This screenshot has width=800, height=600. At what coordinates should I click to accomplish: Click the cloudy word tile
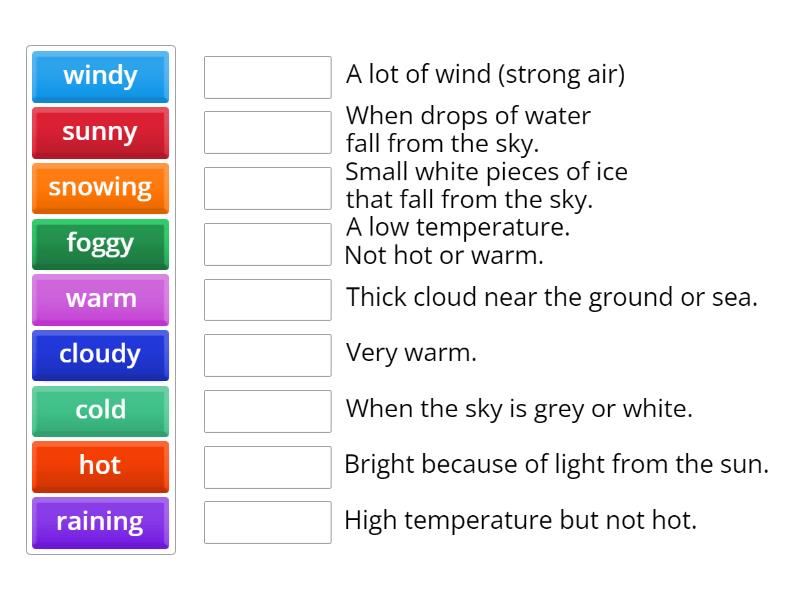point(100,355)
